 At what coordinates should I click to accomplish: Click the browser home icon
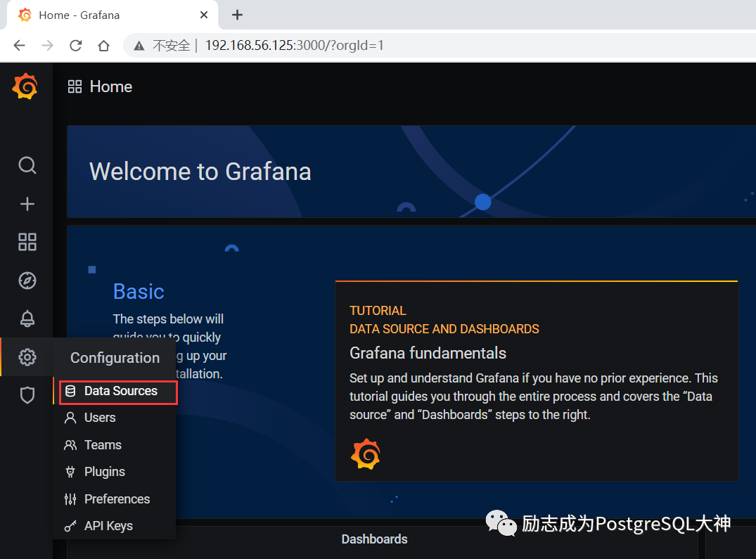tap(103, 45)
